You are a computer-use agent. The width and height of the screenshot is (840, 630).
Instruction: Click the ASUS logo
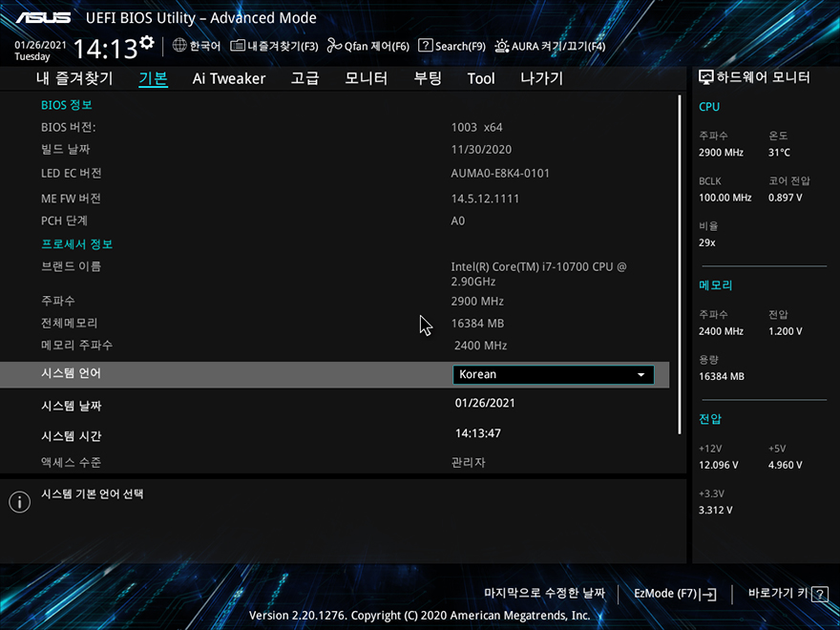pyautogui.click(x=43, y=18)
